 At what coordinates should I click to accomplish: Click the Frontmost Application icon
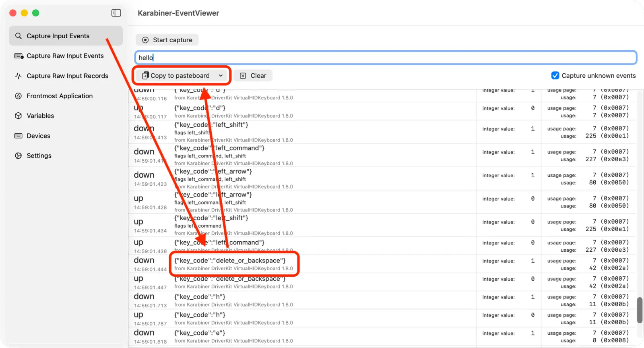pos(18,96)
